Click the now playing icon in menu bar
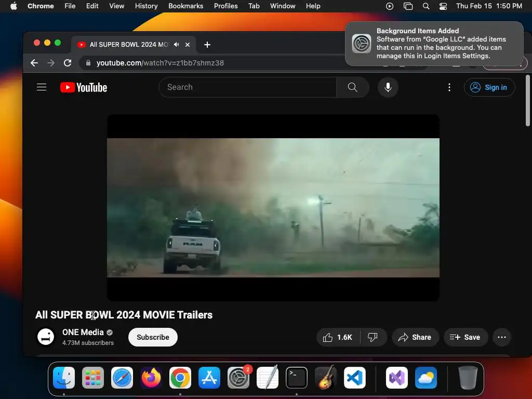532x399 pixels. (x=390, y=6)
